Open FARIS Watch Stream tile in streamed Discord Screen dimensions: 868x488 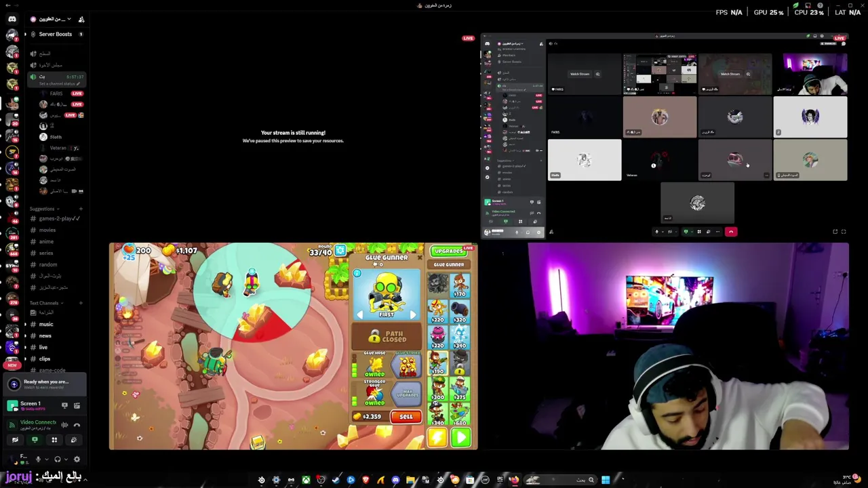click(584, 74)
